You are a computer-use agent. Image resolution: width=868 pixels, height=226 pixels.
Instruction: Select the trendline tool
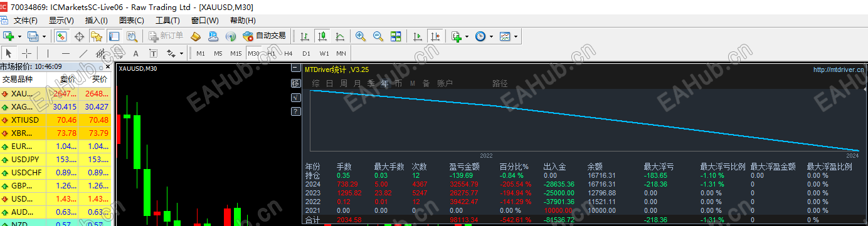click(83, 53)
